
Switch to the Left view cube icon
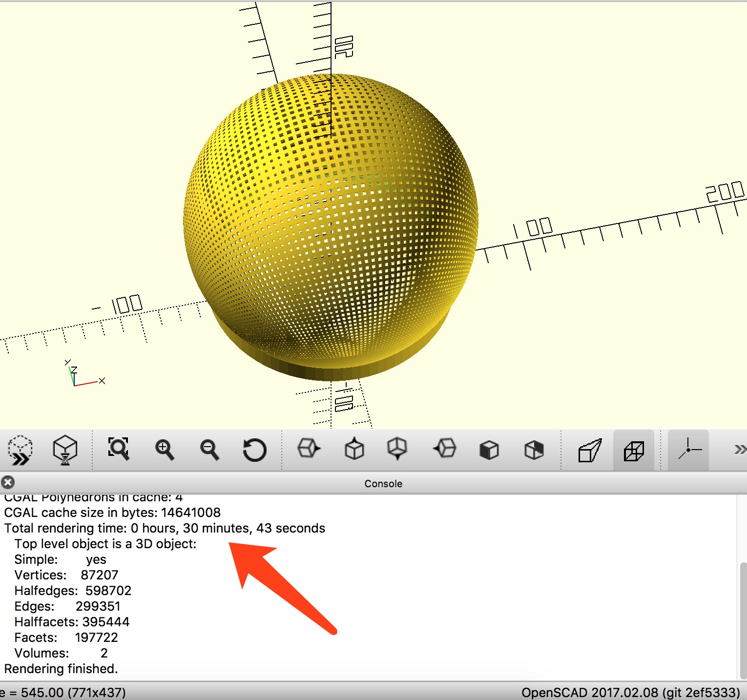[444, 449]
